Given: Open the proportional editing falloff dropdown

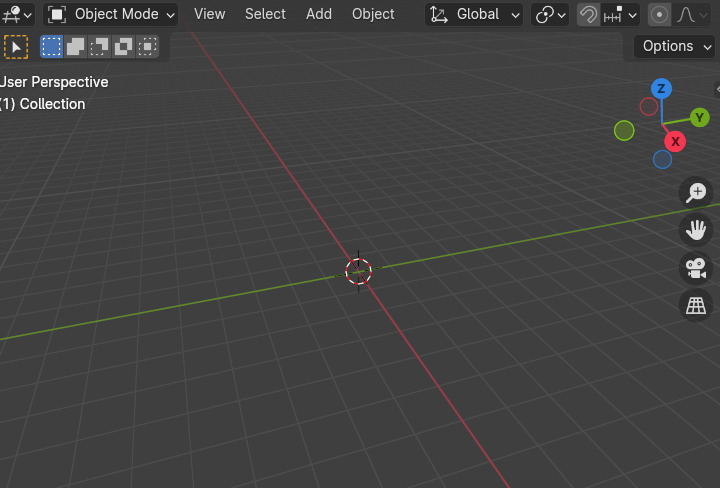Looking at the screenshot, I should click(x=692, y=15).
